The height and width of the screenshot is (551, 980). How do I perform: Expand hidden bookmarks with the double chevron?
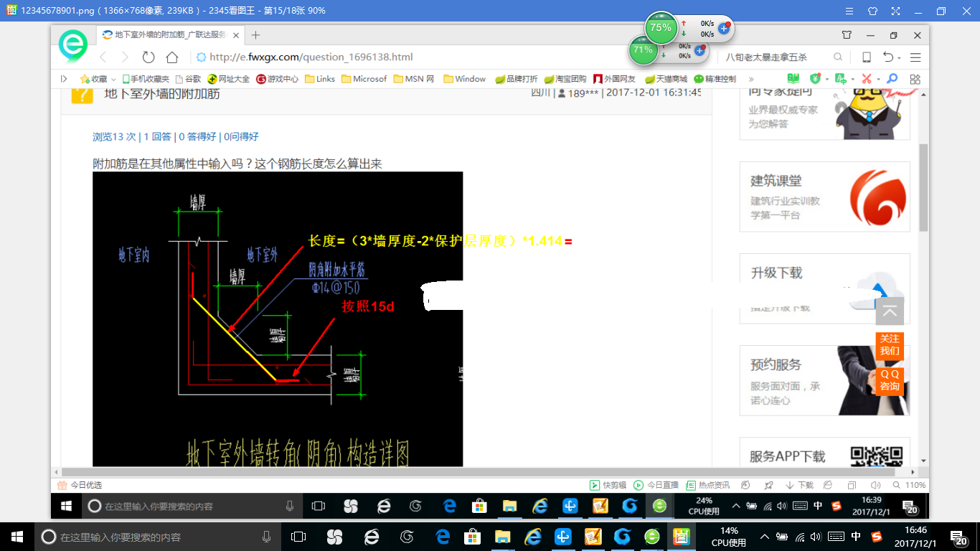click(x=751, y=79)
